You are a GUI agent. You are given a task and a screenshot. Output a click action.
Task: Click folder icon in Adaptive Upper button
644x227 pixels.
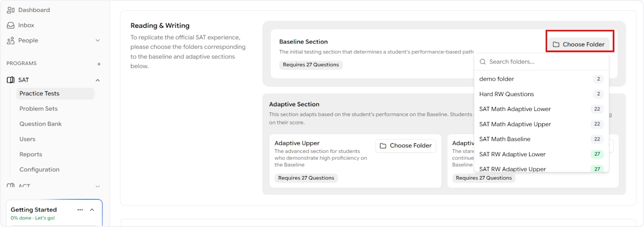pyautogui.click(x=383, y=145)
